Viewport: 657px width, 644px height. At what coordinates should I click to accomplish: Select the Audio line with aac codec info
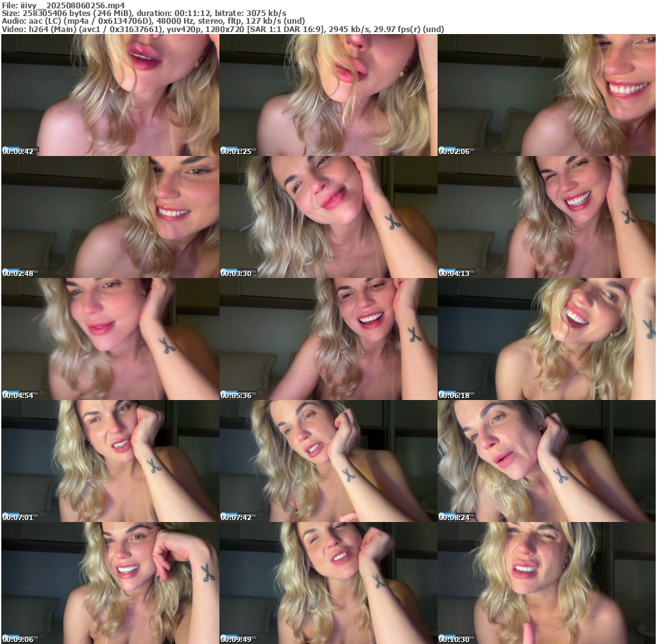153,21
